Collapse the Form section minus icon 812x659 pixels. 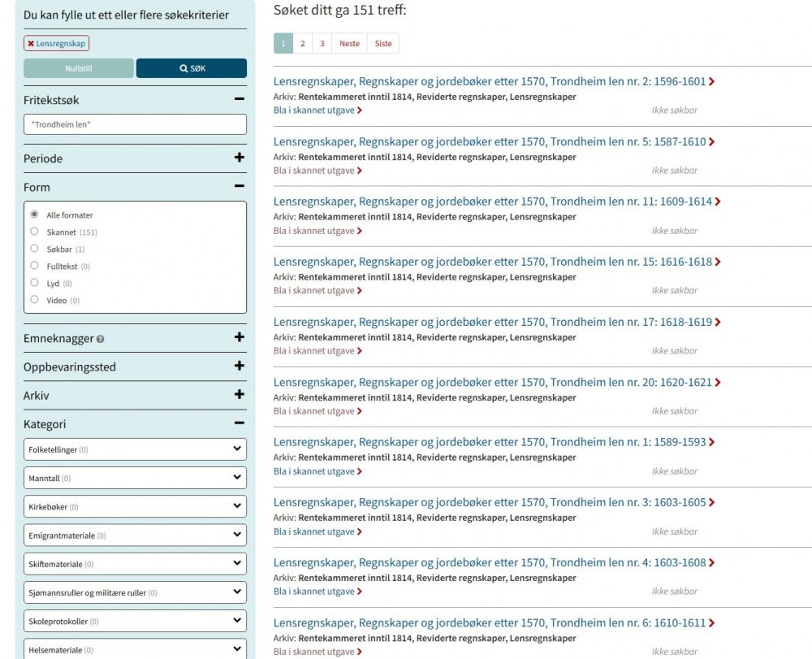pyautogui.click(x=239, y=186)
